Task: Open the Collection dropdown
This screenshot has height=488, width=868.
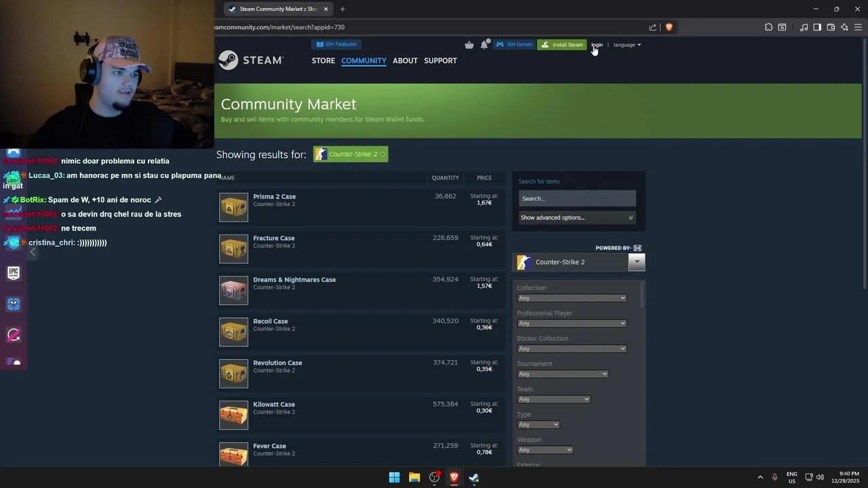Action: (x=572, y=298)
